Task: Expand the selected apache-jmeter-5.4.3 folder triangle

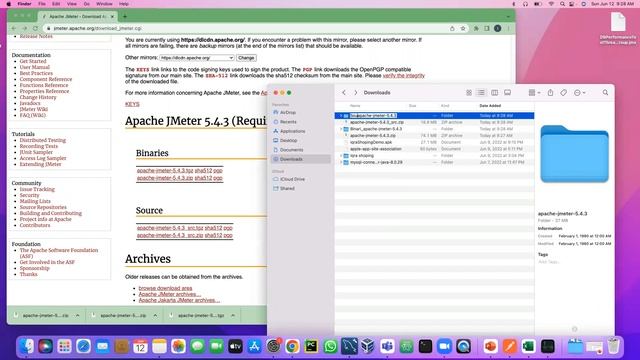Action: pos(341,116)
